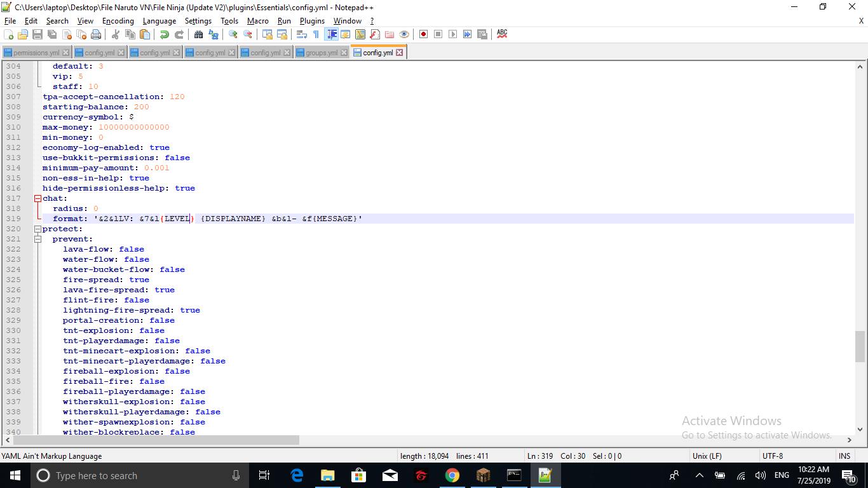Toggle the Word Wrap toolbar button

[301, 34]
